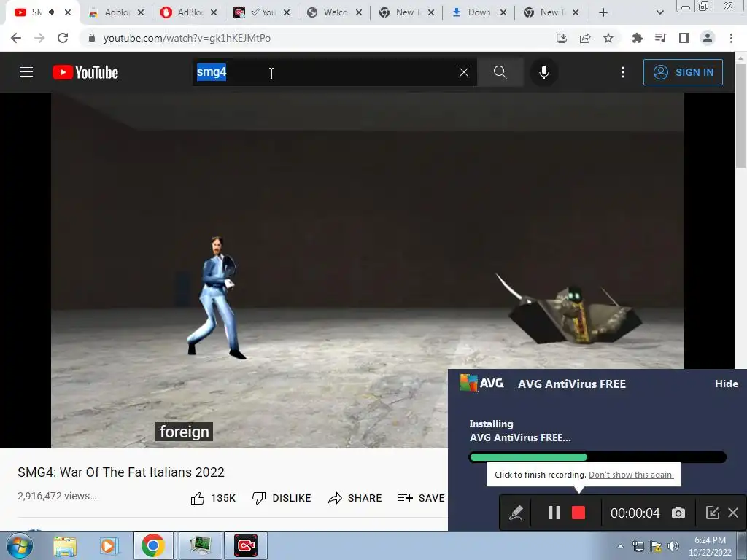Image resolution: width=747 pixels, height=560 pixels.
Task: Open a new tab with plus button
Action: [603, 12]
